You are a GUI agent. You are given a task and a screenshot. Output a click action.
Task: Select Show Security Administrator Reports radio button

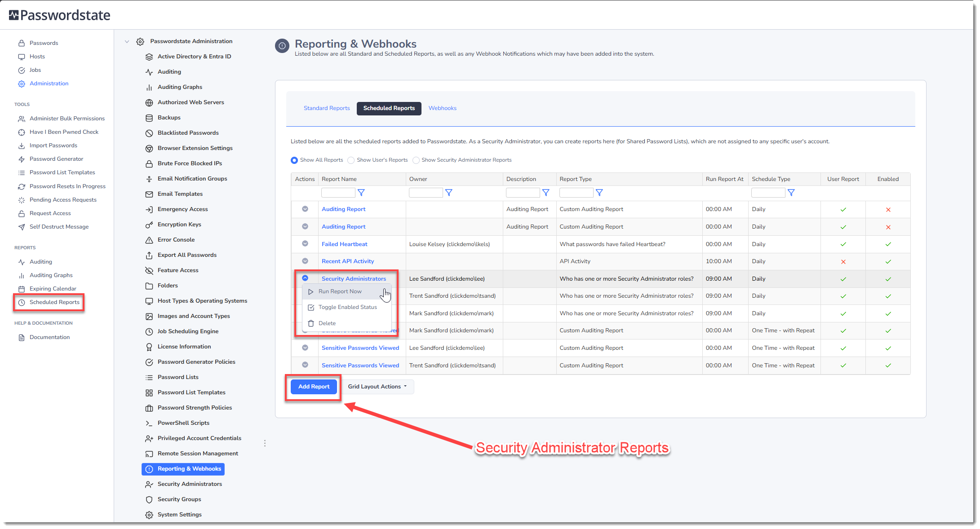(416, 160)
